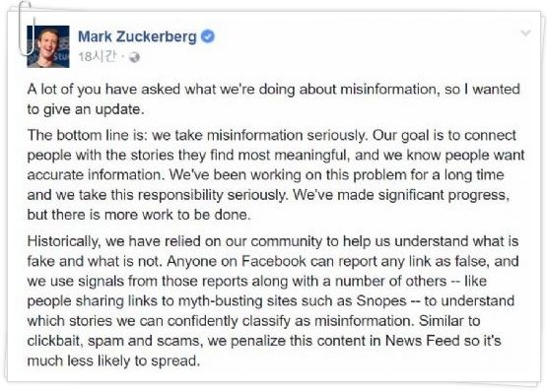Open the Mark Zuckerberg name link
The height and width of the screenshot is (392, 547).
[x=137, y=37]
